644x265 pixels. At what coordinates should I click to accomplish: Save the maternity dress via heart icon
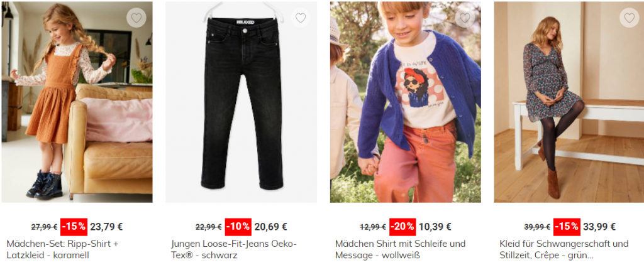click(629, 18)
